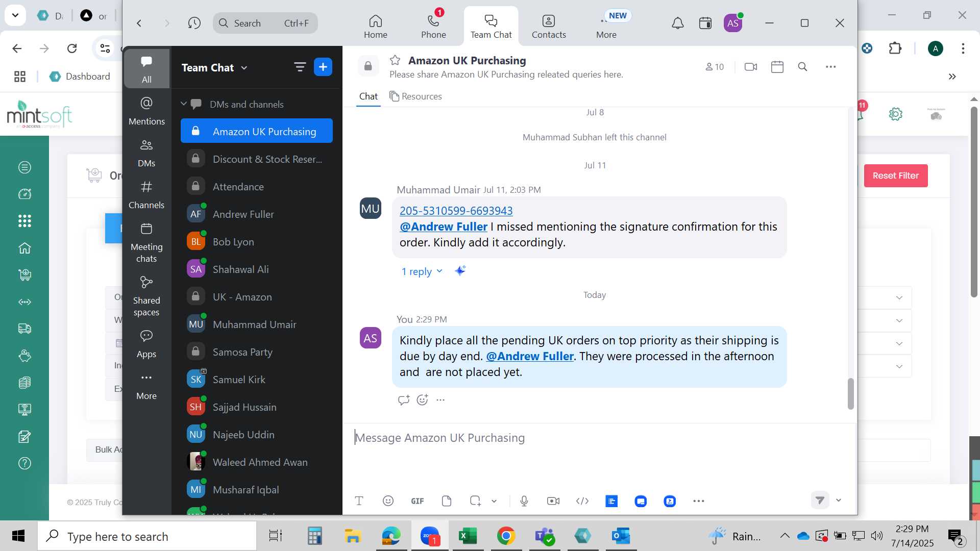This screenshot has height=551, width=980.
Task: View the 10 channel members
Action: [715, 67]
